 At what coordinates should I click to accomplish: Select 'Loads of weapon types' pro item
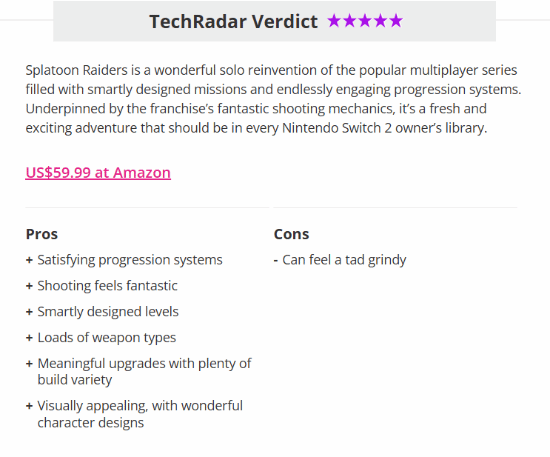coord(107,338)
